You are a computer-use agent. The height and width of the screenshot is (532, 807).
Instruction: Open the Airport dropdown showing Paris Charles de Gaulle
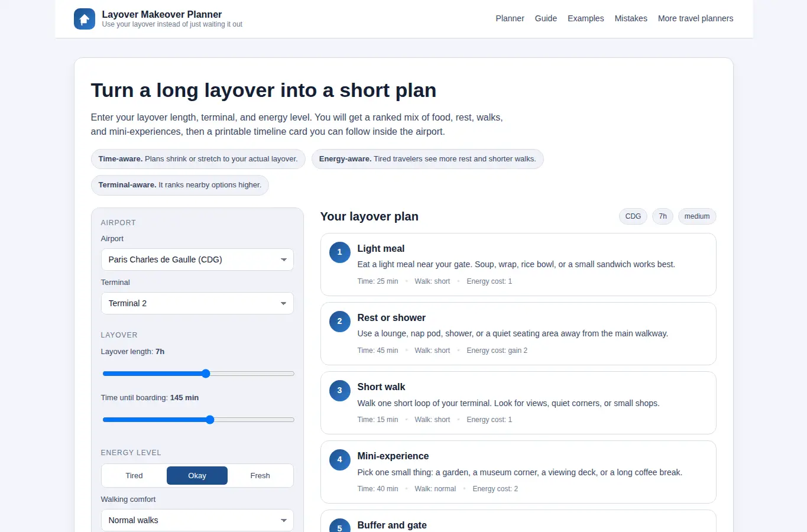197,259
